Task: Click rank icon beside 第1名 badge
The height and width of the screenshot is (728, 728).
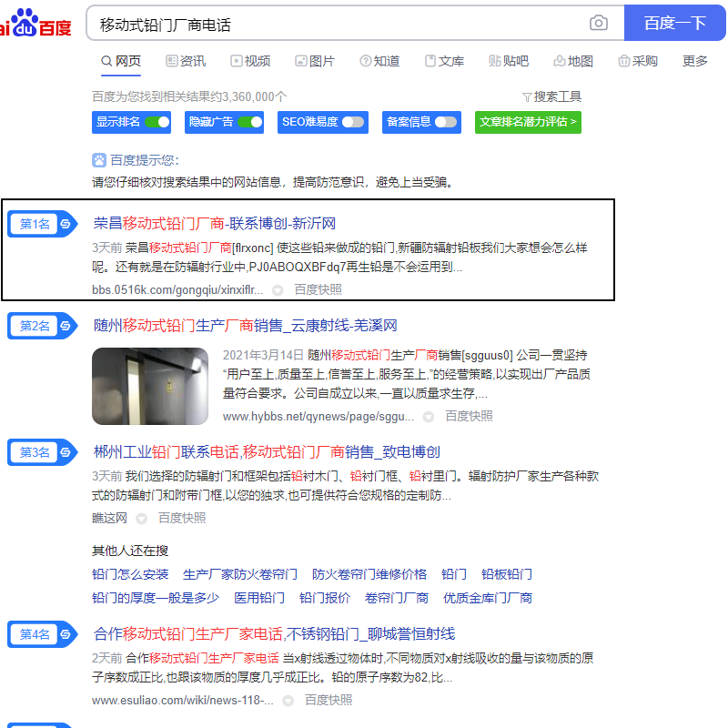Action: click(66, 224)
